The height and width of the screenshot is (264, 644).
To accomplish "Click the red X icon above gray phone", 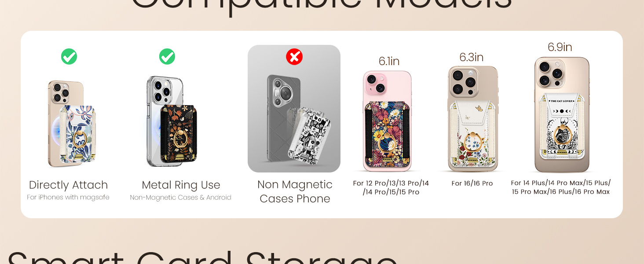I will 294,57.
